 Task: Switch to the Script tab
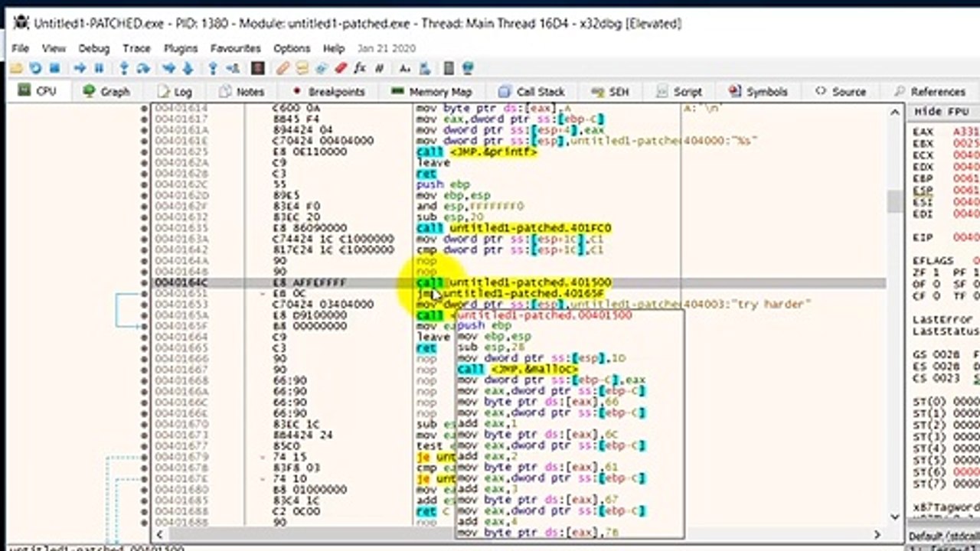[680, 91]
